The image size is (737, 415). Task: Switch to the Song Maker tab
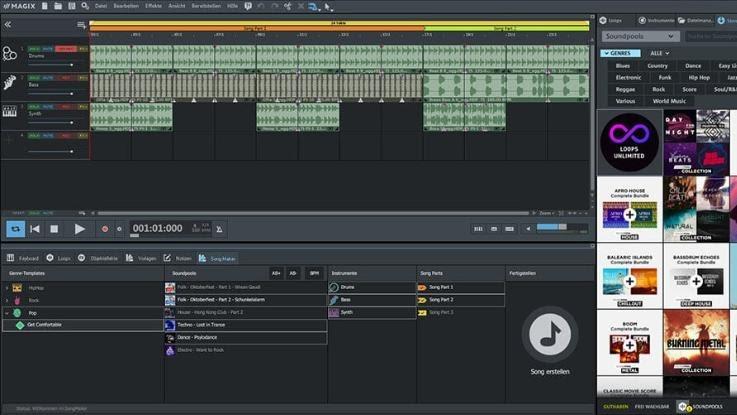point(217,258)
